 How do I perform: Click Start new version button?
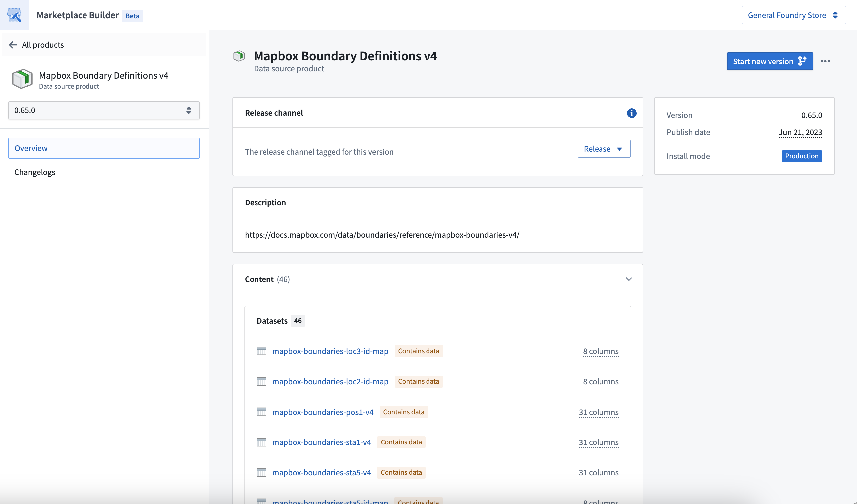pos(770,61)
